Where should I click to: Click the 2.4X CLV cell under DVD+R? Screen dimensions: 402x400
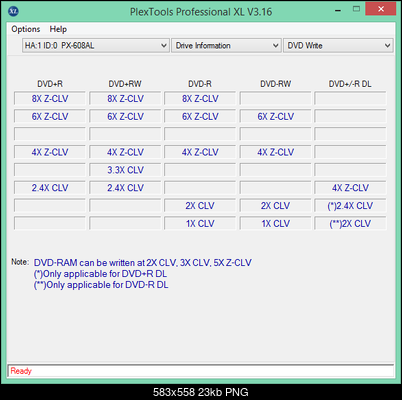click(x=50, y=188)
